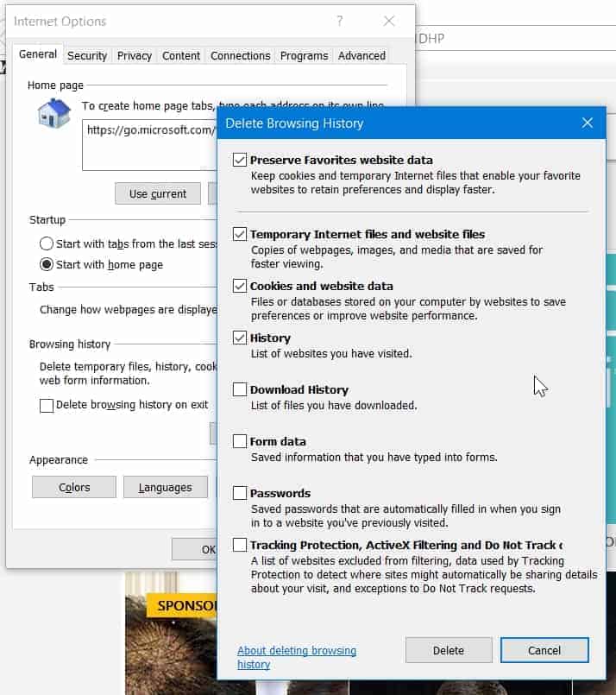Screen dimensions: 616x695
Task: Enable Tracking Protection, ActiveX Filtering checkbox
Action: tap(240, 545)
